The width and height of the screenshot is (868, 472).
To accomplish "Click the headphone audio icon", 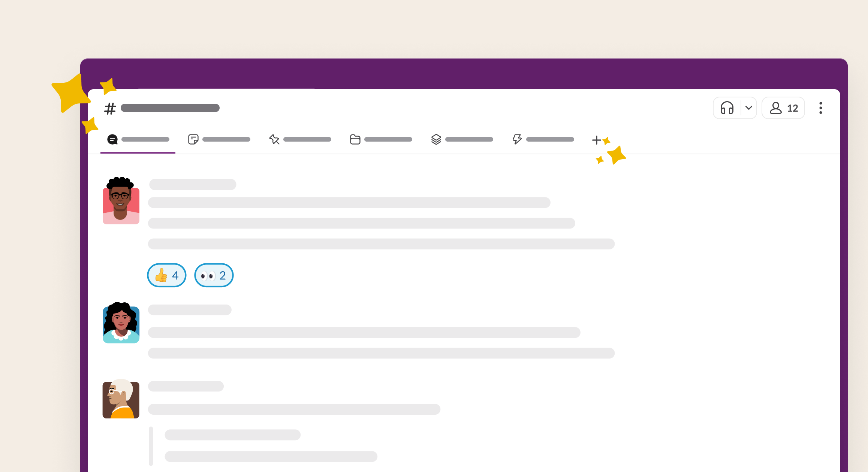I will tap(726, 108).
